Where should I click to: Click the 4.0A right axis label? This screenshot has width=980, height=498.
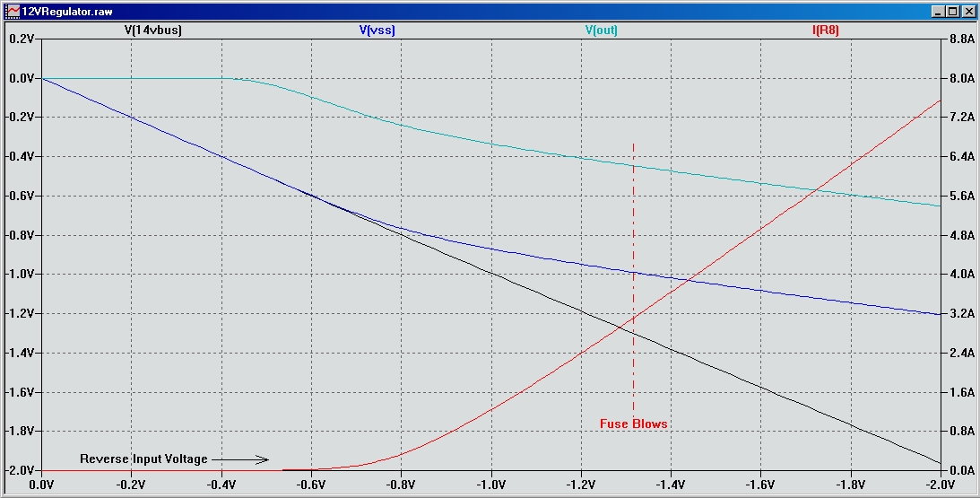pyautogui.click(x=961, y=274)
